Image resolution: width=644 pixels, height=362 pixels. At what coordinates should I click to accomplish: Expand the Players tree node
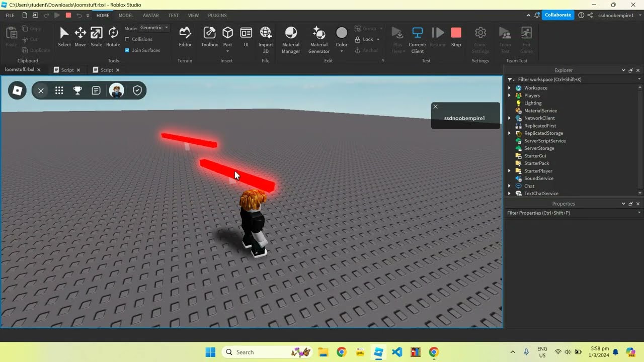click(510, 96)
